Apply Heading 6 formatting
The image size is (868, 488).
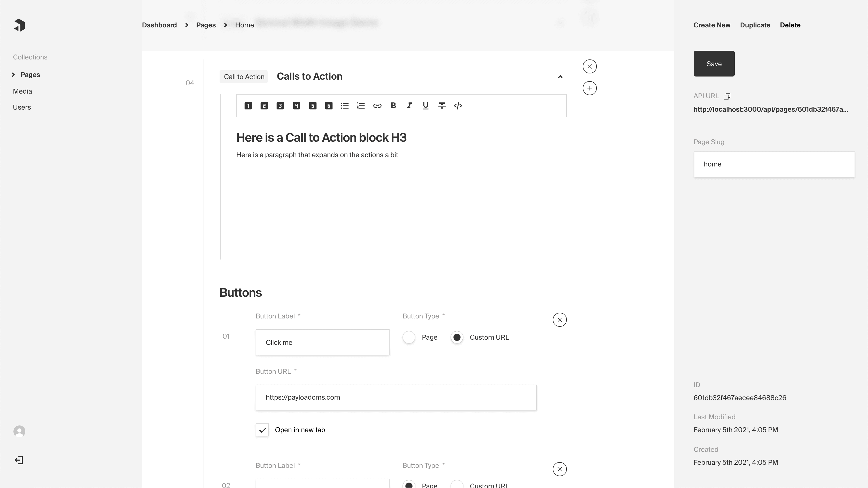click(329, 106)
